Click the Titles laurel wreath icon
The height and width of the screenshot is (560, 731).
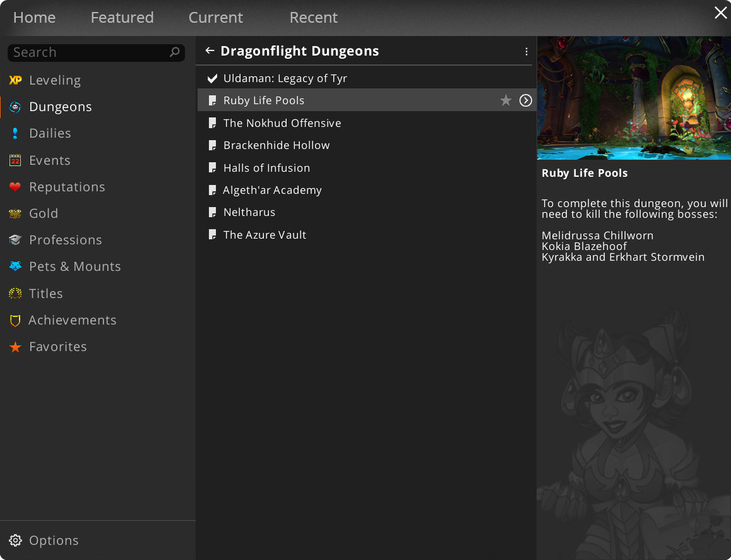15,294
